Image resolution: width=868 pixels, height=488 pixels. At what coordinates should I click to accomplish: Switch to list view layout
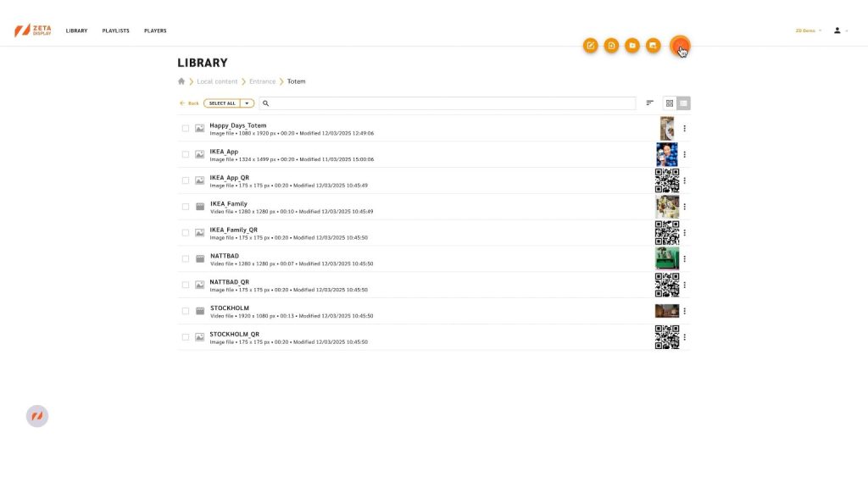pos(683,103)
